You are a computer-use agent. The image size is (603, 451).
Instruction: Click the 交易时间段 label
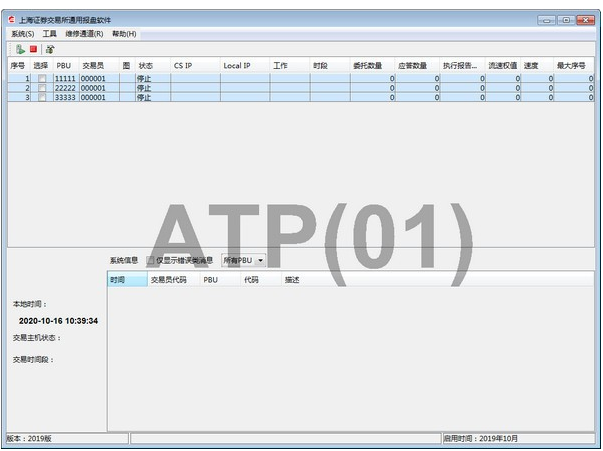tap(33, 359)
